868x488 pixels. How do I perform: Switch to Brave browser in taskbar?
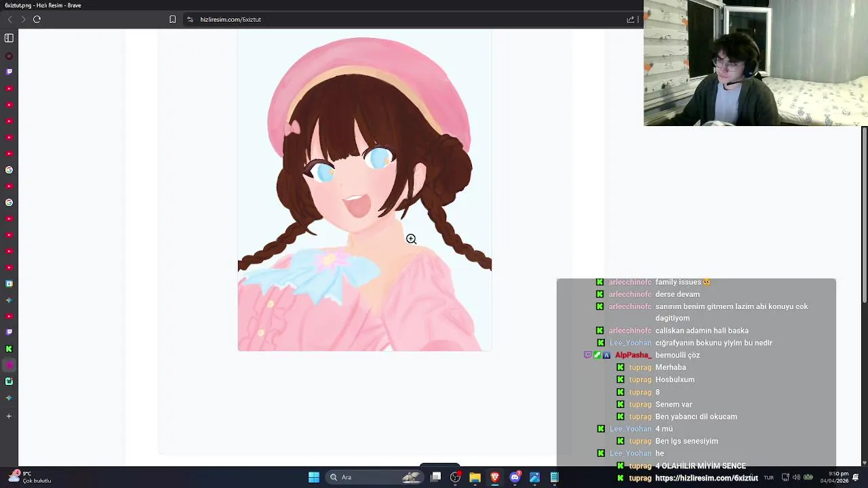[x=495, y=477]
